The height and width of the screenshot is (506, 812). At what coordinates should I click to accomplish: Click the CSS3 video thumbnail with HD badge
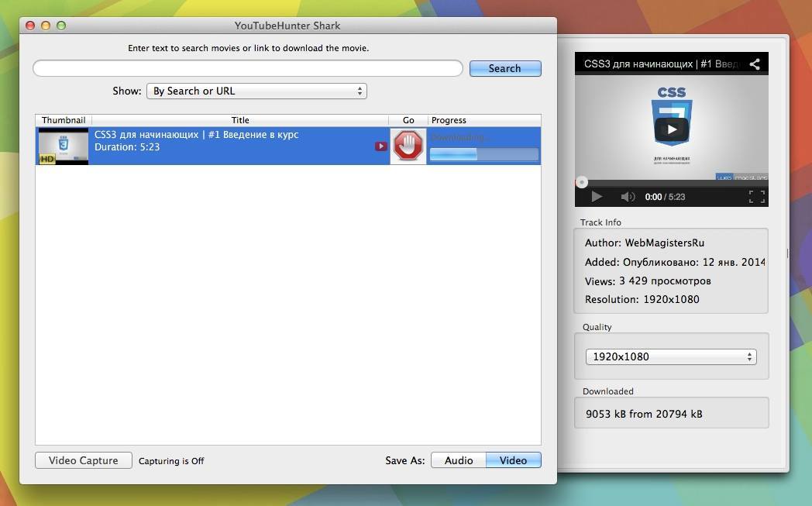coord(64,146)
